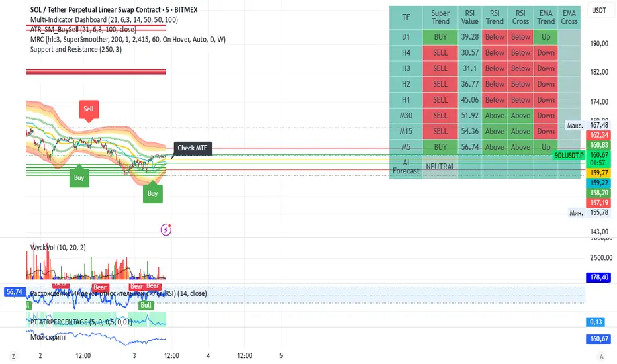Click the A auto-scale icon at bottom right
The width and height of the screenshot is (617, 364).
point(601,356)
